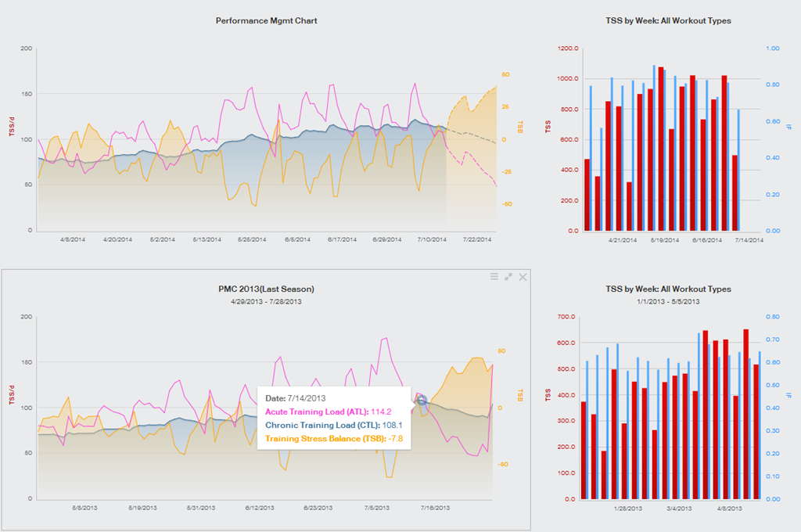
Task: Click the 1.00 value on IF axis
Action: tap(772, 49)
